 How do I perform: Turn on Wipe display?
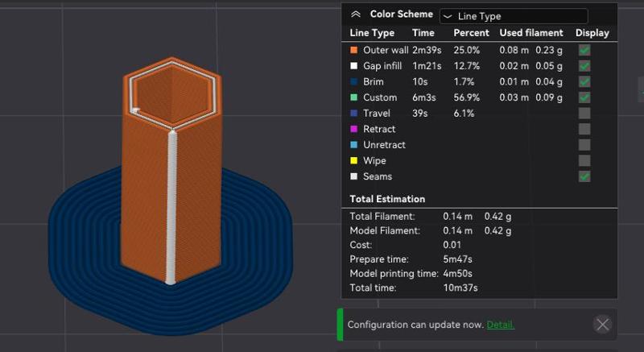pyautogui.click(x=584, y=161)
